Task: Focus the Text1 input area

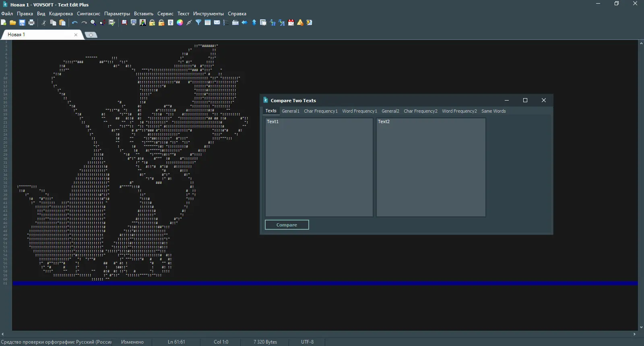Action: coord(319,167)
